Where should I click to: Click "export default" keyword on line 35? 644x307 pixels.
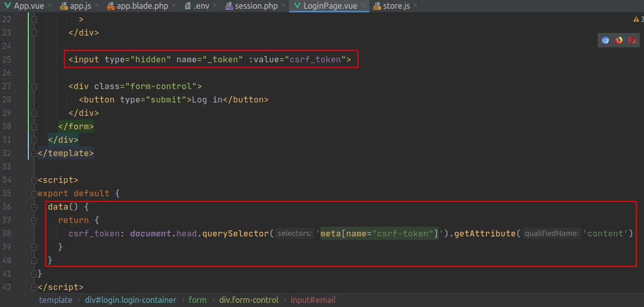pos(74,193)
